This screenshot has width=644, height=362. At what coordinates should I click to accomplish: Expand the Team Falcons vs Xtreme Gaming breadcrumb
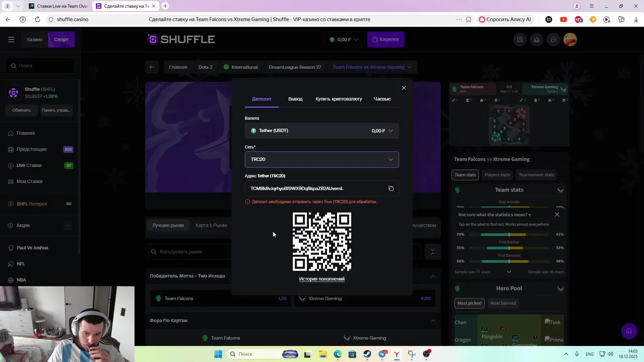click(x=410, y=67)
